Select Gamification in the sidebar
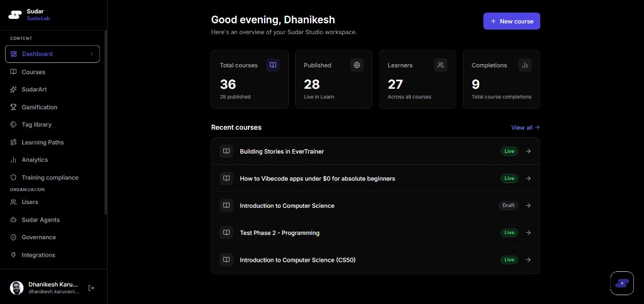Screen dimensions: 644x304 tap(52, 107)
